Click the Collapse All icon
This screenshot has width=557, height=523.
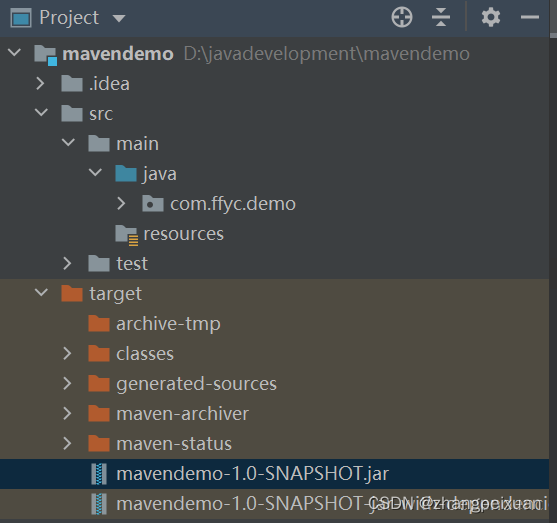[441, 17]
